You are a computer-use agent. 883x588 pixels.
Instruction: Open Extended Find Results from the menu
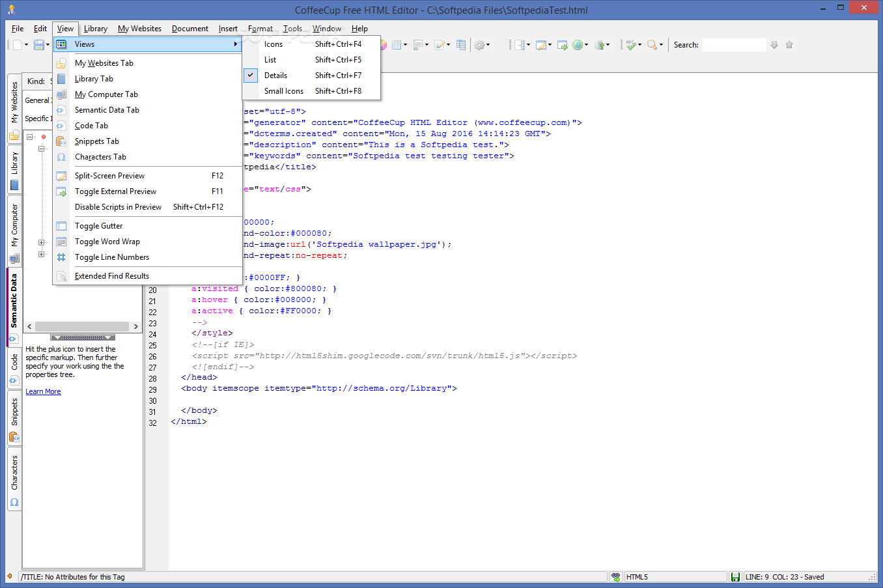(148, 276)
